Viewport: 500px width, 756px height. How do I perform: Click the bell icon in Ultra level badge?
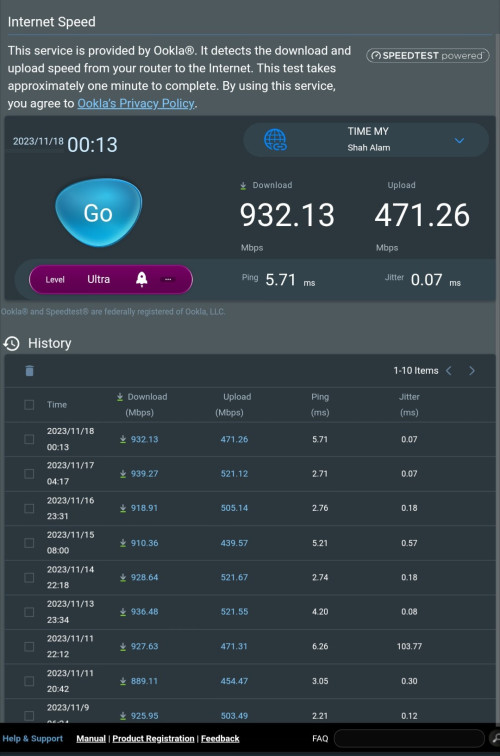(141, 279)
